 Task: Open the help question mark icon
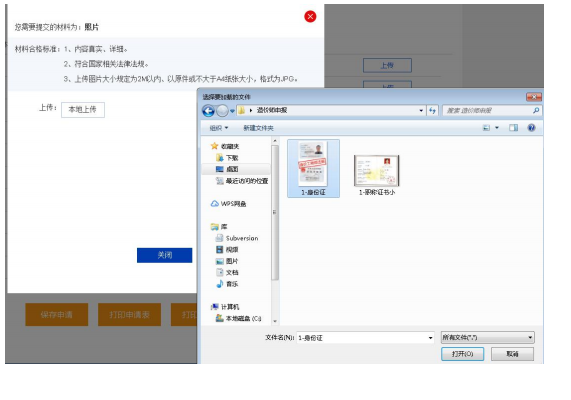click(531, 128)
